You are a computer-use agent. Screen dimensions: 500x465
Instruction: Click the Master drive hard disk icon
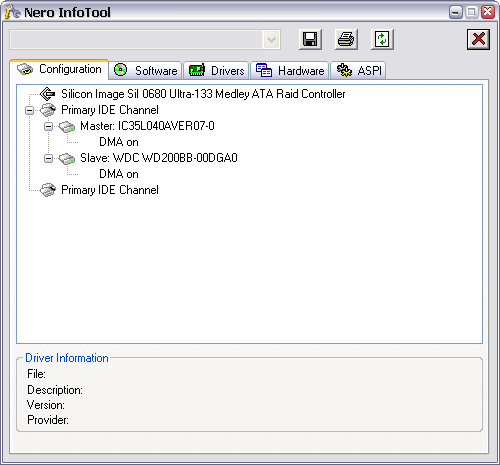pos(67,126)
